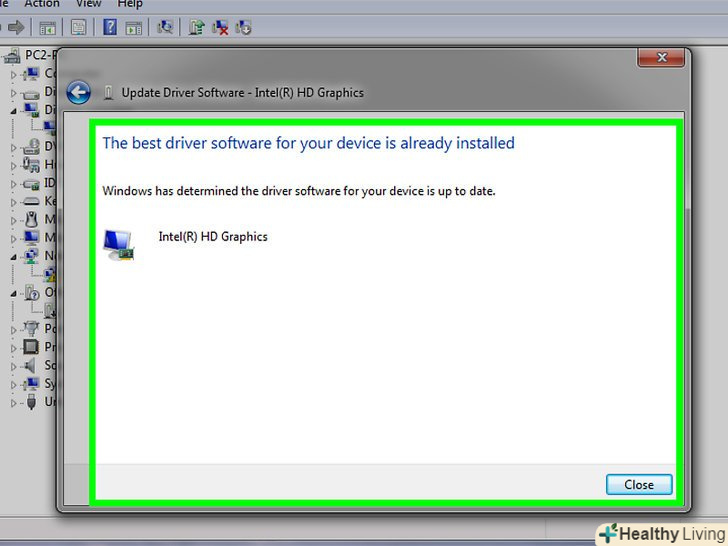The height and width of the screenshot is (546, 728).
Task: Click the 'Intel(R) HD Graphics' device name text
Action: click(x=213, y=237)
